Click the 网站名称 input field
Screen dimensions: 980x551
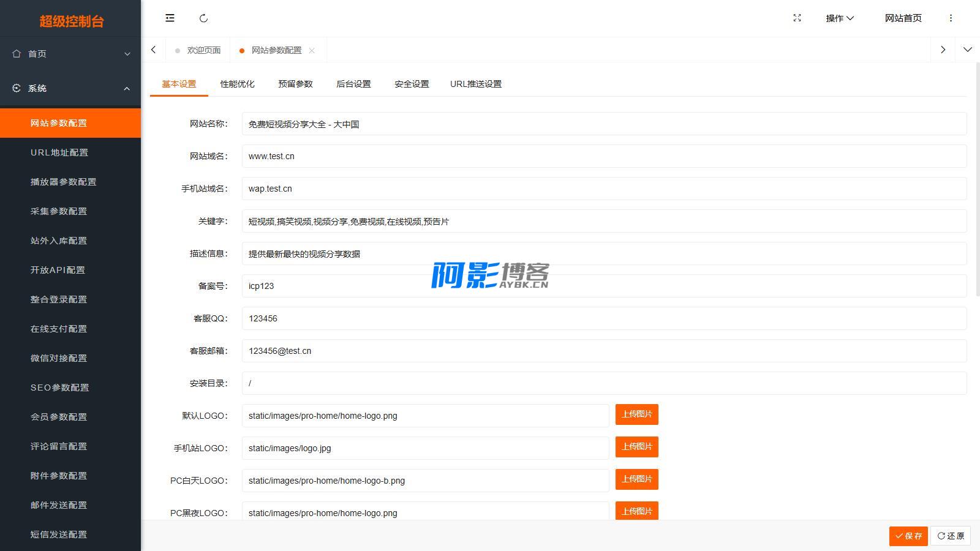603,124
